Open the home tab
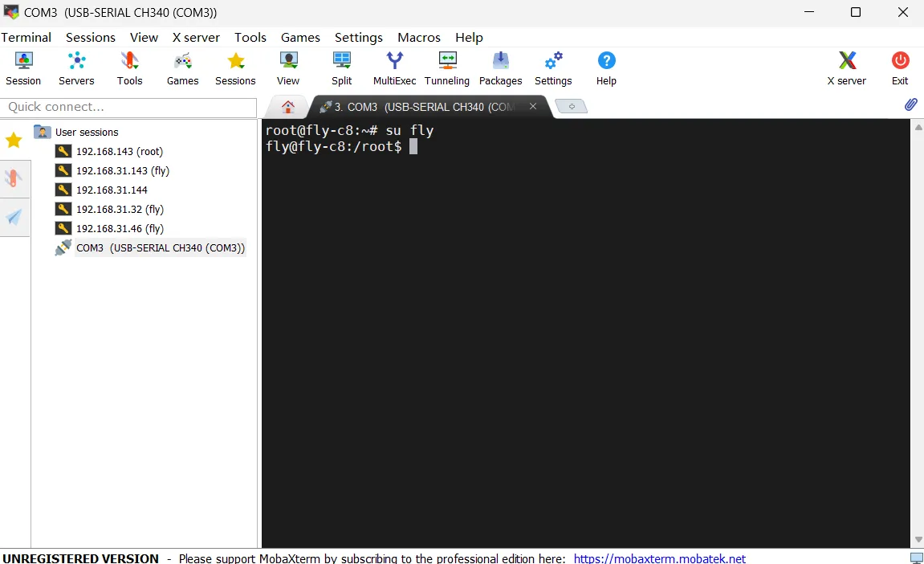 (x=288, y=107)
